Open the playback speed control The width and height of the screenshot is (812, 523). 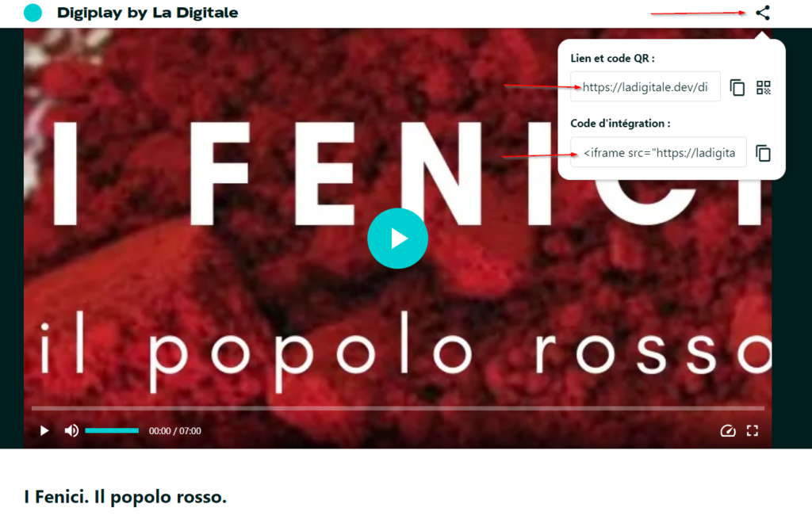728,430
